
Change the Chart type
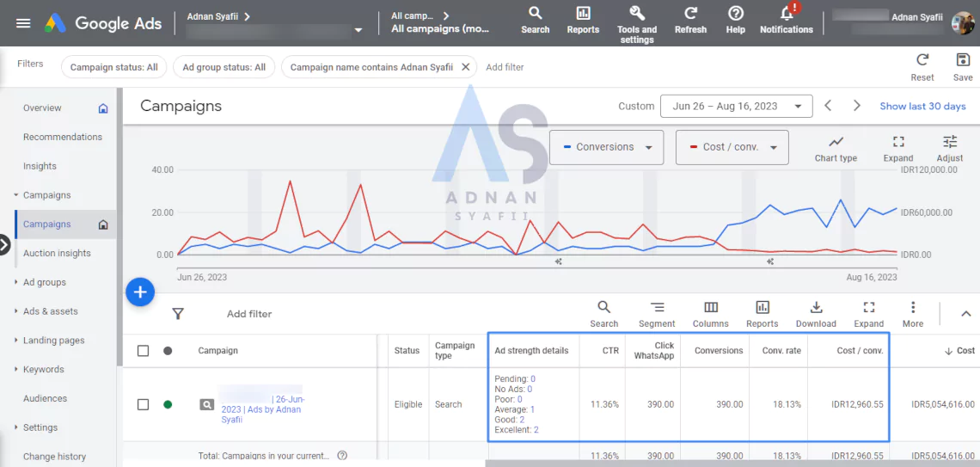coord(836,149)
